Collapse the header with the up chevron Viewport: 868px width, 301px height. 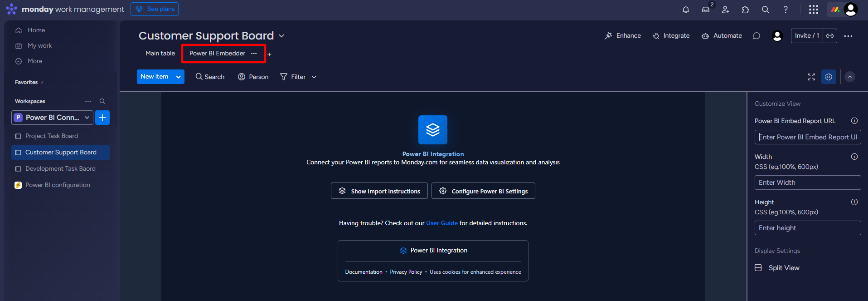click(x=850, y=77)
